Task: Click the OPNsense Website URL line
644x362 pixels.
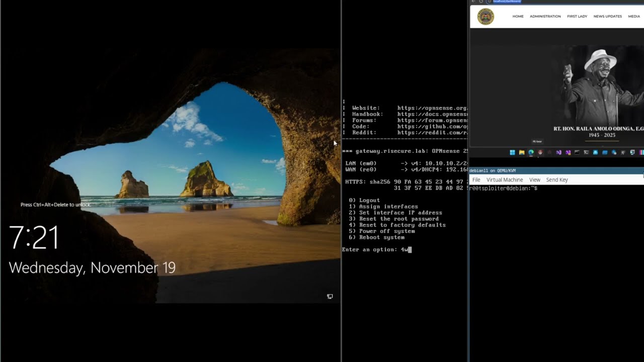Action: (410, 108)
